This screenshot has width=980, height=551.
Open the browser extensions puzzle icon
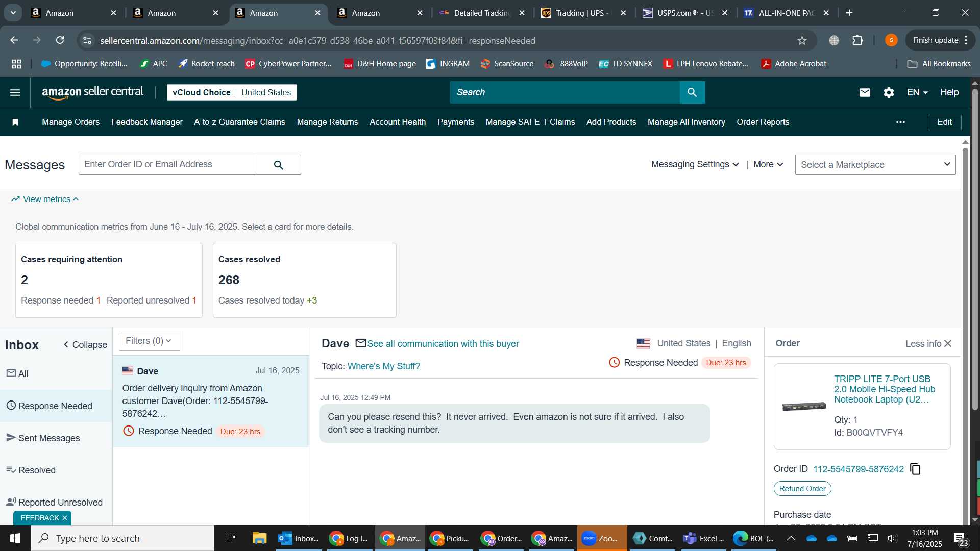point(857,40)
